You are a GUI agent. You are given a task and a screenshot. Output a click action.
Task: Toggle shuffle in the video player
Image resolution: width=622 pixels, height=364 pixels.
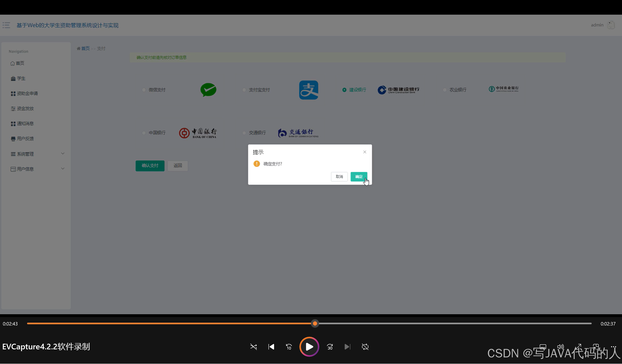253,347
